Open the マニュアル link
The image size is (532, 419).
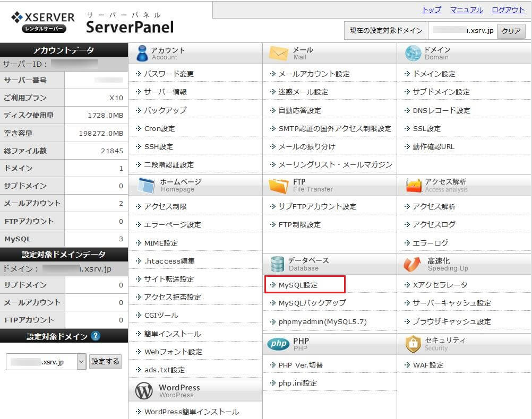point(466,10)
